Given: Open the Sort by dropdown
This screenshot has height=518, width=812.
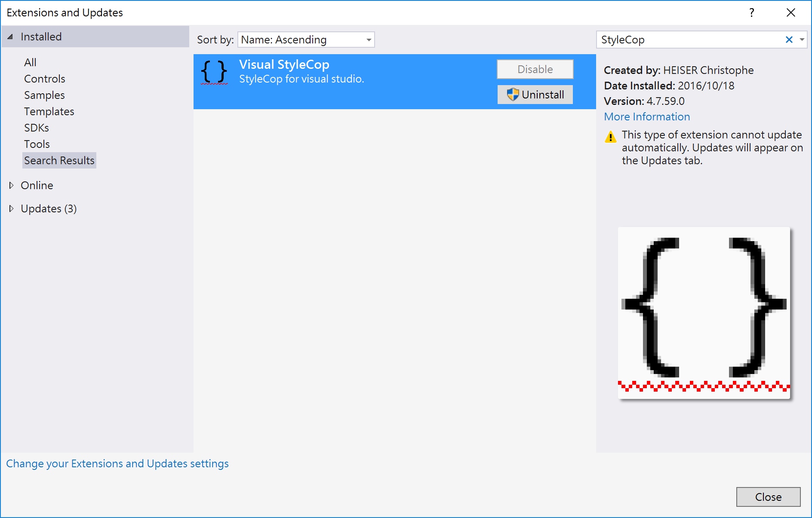Looking at the screenshot, I should coord(306,40).
